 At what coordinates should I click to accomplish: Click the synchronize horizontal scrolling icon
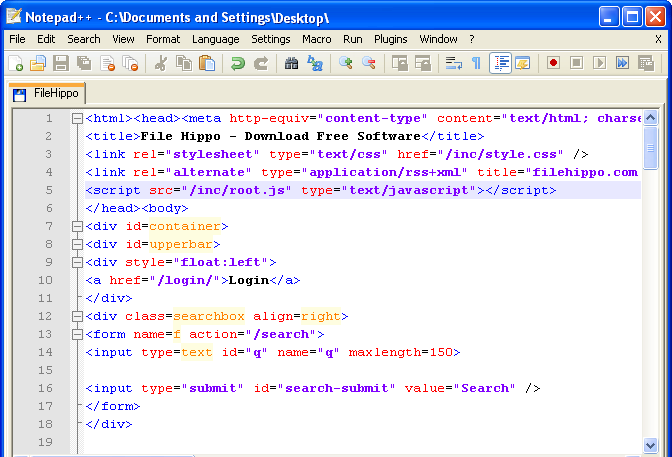pyautogui.click(x=423, y=63)
